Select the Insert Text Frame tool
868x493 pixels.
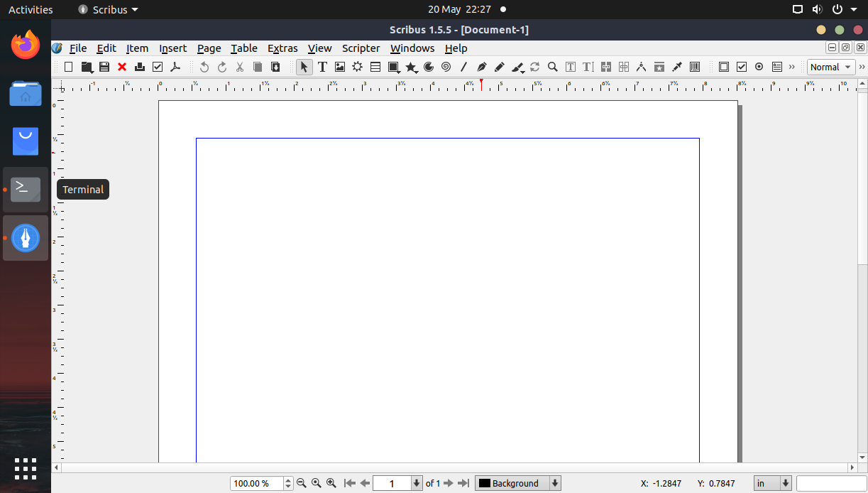[x=322, y=67]
